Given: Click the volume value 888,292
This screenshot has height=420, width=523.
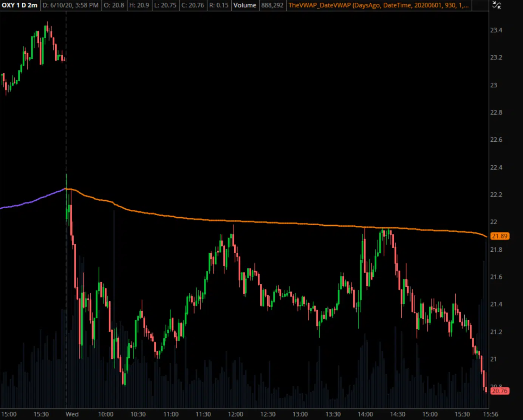Looking at the screenshot, I should click(272, 5).
